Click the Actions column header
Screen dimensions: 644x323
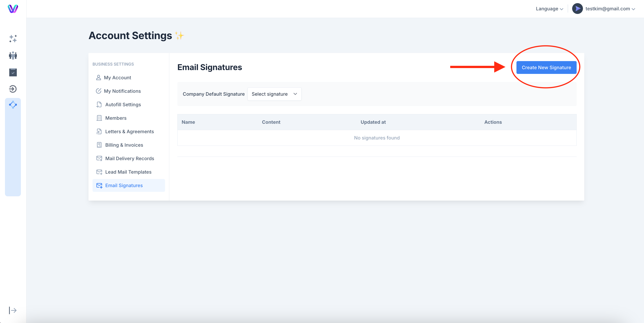pos(493,122)
